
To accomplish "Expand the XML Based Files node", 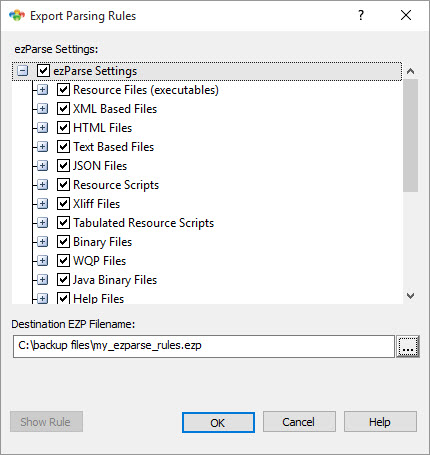I will 42,109.
